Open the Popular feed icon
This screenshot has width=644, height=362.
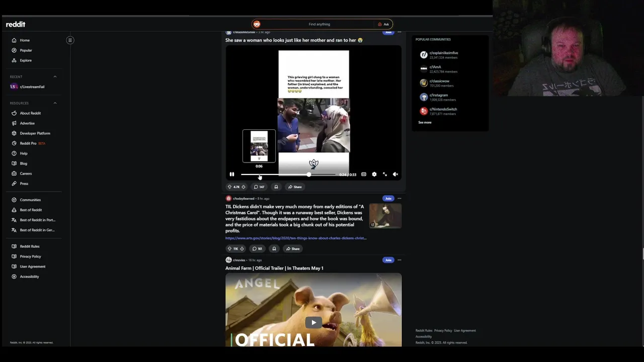(x=14, y=50)
